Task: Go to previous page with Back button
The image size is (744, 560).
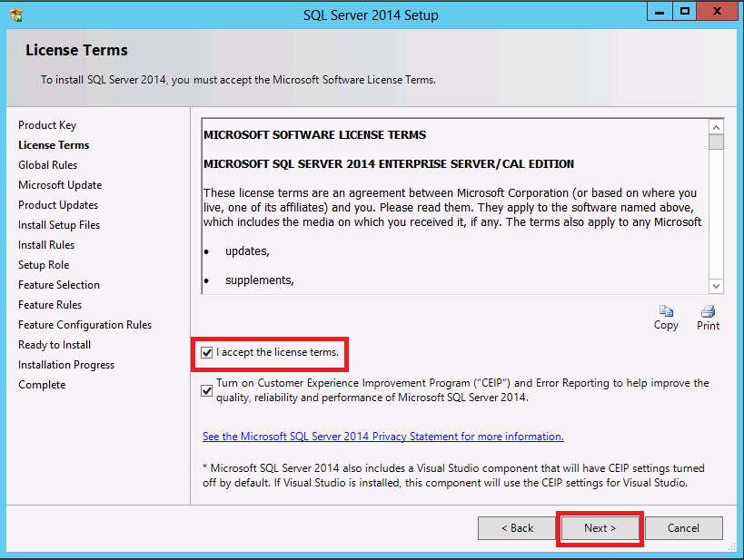Action: point(516,528)
